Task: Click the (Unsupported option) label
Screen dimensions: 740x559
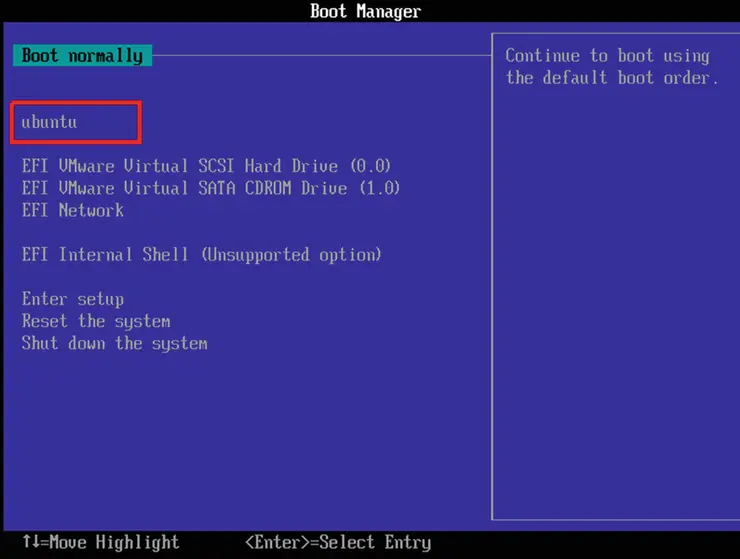Action: tap(291, 255)
